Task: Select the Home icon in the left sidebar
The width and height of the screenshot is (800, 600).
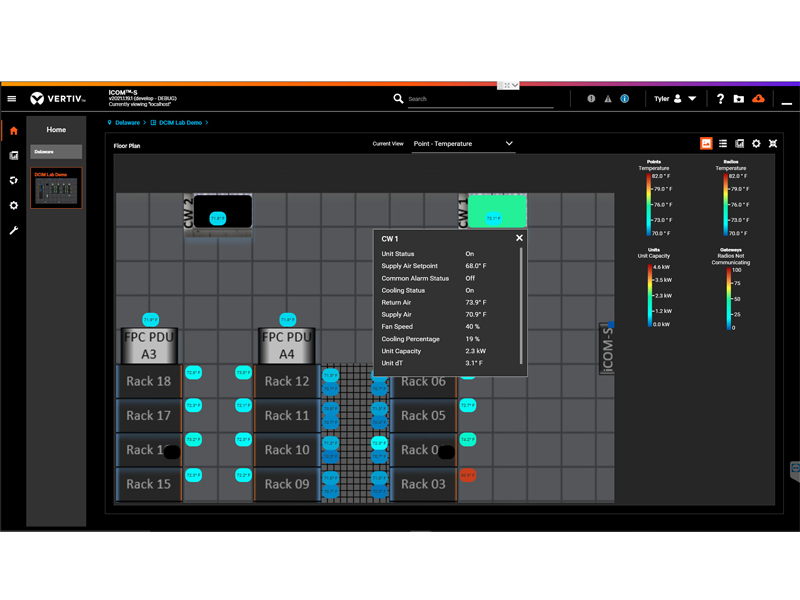Action: coord(13,130)
